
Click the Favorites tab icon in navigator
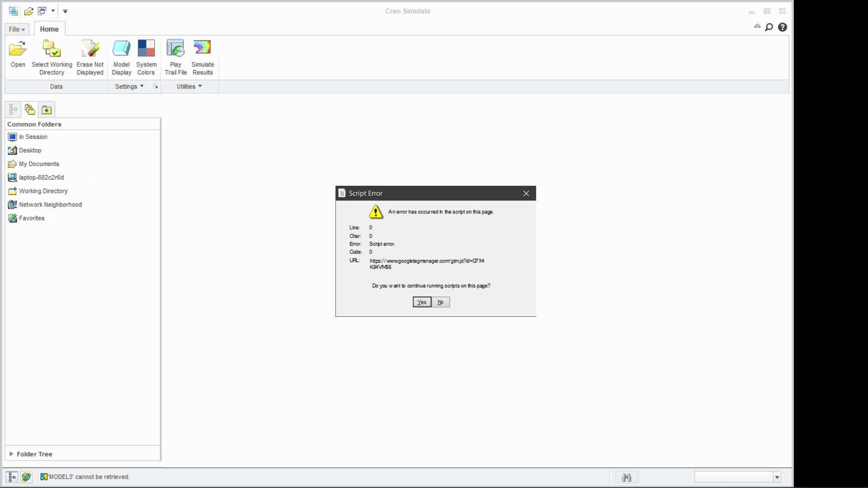[47, 110]
